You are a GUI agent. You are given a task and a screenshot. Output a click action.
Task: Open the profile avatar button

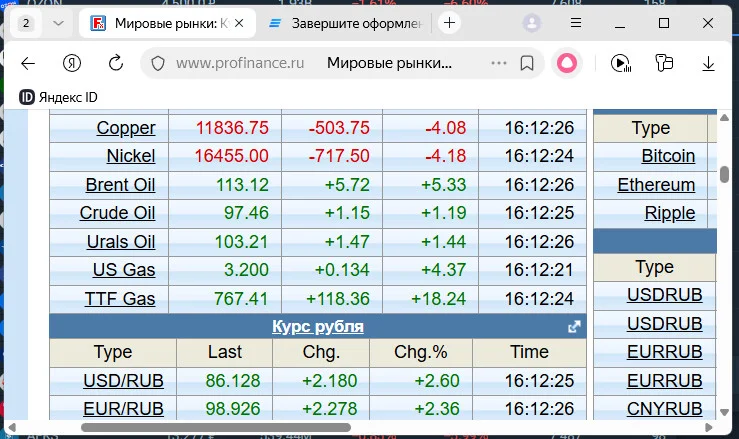tap(532, 23)
